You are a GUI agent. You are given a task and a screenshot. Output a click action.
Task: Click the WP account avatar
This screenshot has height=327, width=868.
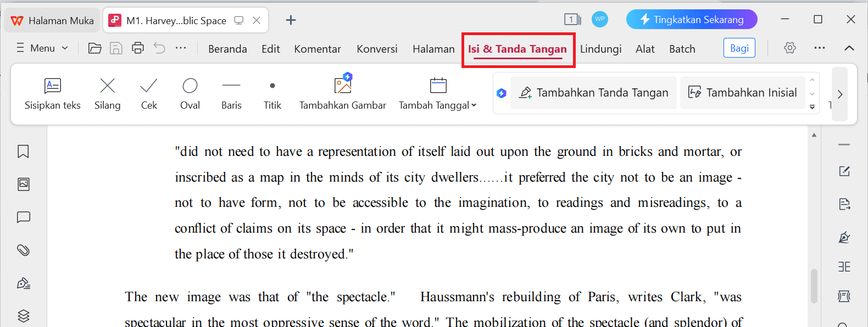pyautogui.click(x=600, y=19)
